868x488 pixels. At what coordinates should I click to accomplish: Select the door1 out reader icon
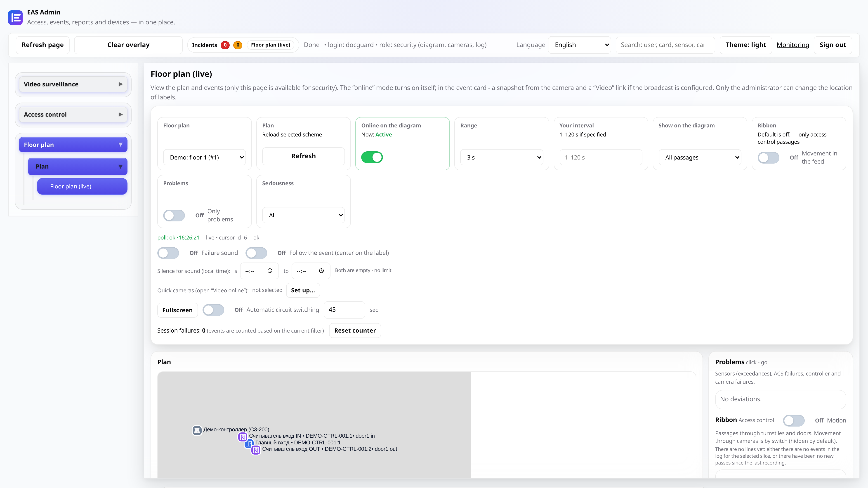point(256,450)
